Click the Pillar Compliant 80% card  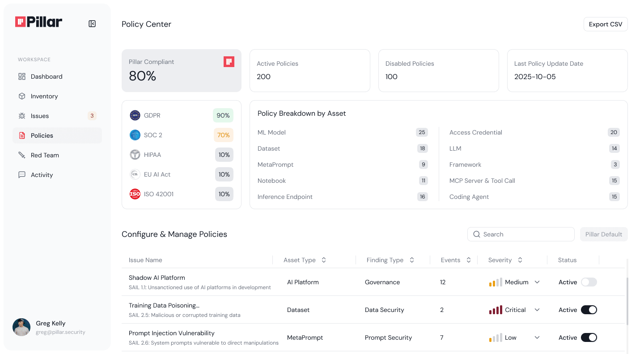[x=182, y=71]
